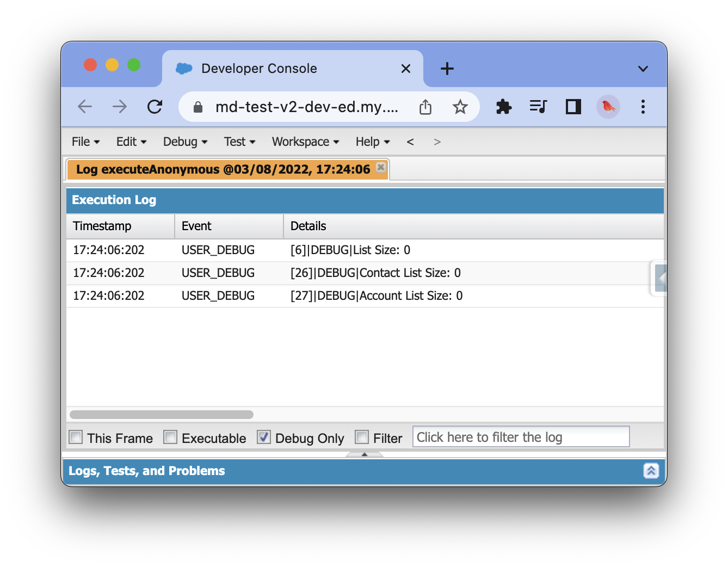The width and height of the screenshot is (728, 567).
Task: Check the Executable checkbox
Action: pyautogui.click(x=171, y=437)
